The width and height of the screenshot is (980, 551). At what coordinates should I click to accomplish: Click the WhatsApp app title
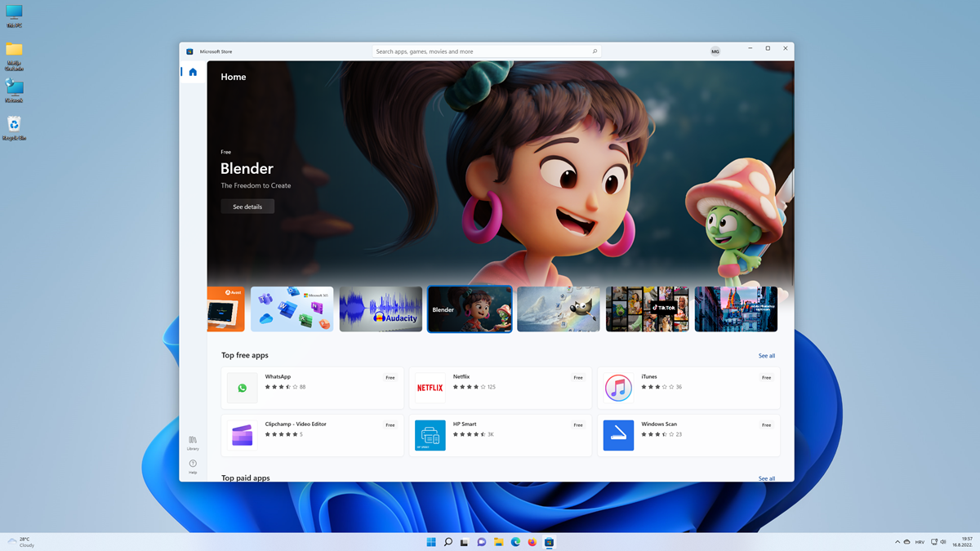click(278, 377)
